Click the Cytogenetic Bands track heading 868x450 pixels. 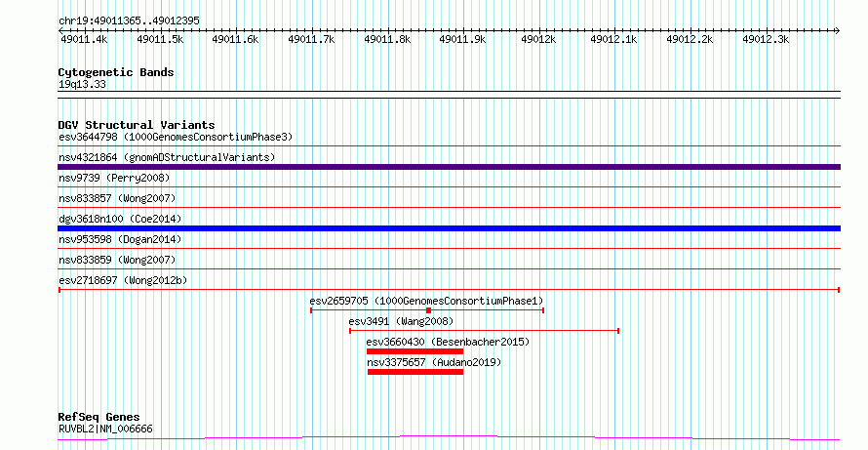[116, 72]
